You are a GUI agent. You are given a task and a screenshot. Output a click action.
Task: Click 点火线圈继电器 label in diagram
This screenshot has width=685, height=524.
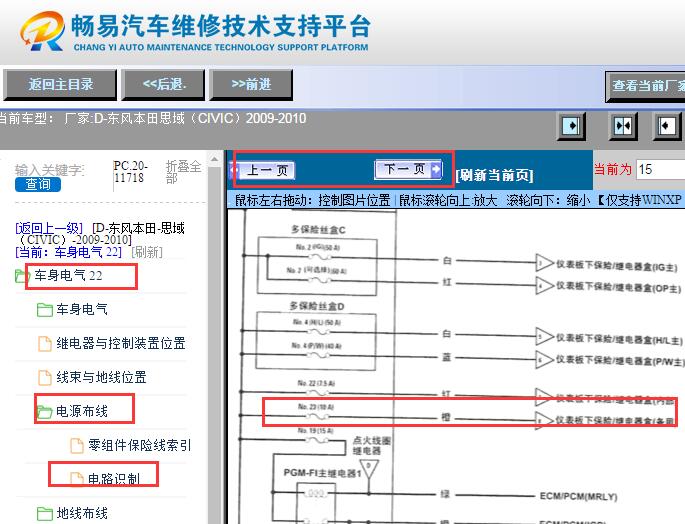pos(372,445)
